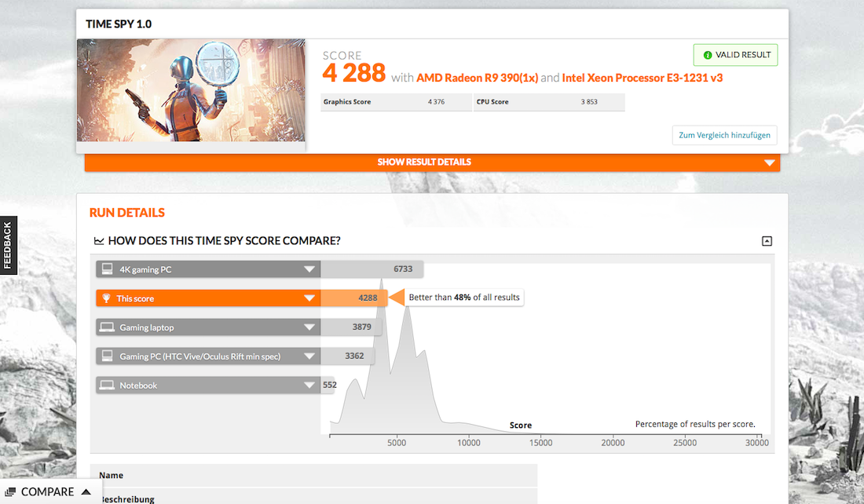Open the This score dropdown arrow
864x504 pixels.
[309, 298]
